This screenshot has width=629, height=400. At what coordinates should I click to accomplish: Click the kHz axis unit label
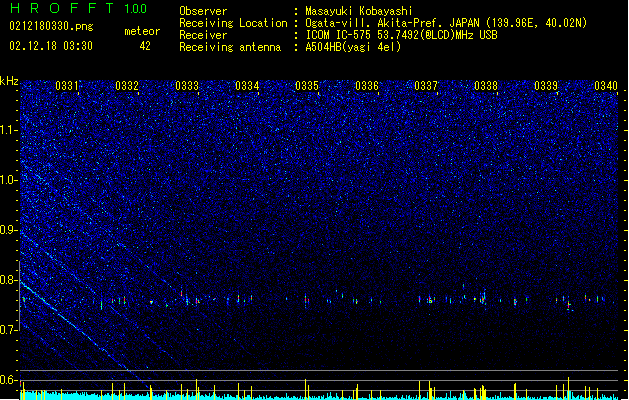coord(9,81)
